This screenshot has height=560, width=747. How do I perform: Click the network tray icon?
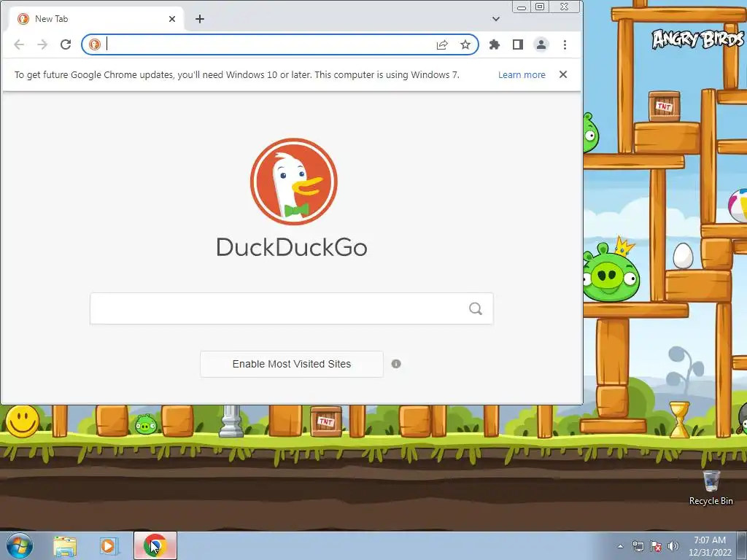[x=638, y=546]
